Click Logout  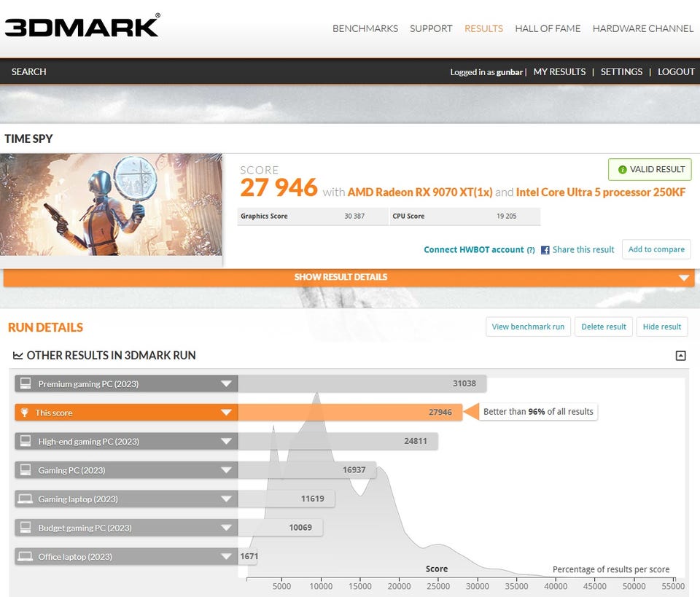coord(676,72)
